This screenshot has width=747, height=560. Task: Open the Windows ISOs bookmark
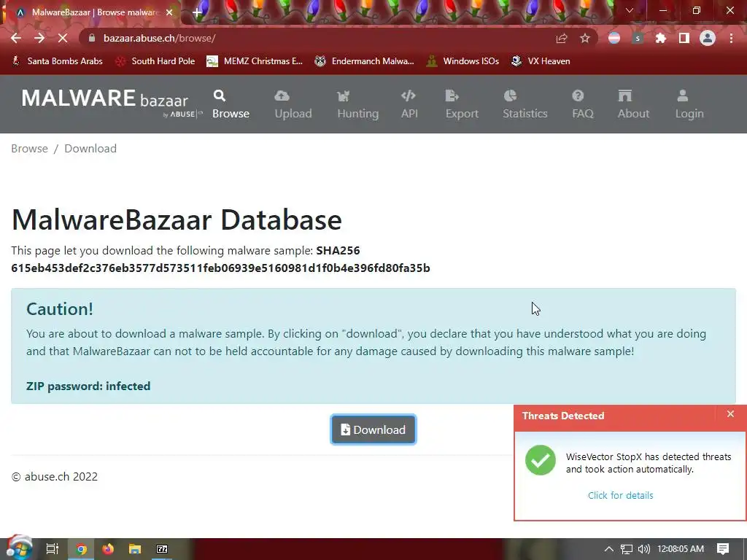tap(462, 61)
